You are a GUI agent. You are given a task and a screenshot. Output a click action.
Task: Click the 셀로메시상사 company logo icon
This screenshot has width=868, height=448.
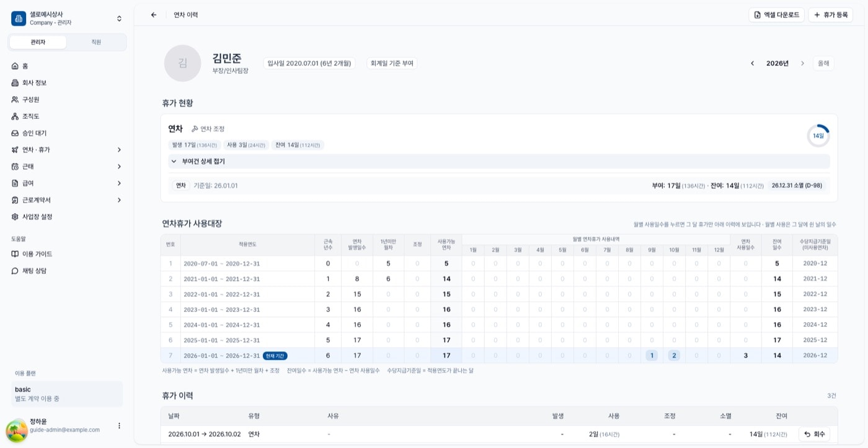click(19, 19)
